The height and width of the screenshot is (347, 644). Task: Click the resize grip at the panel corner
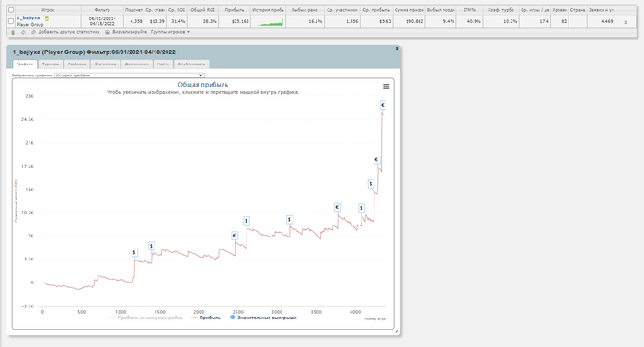click(397, 331)
